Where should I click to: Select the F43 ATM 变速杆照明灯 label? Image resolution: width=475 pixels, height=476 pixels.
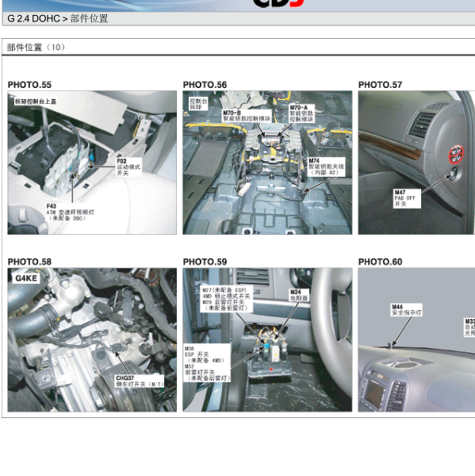tap(70, 212)
